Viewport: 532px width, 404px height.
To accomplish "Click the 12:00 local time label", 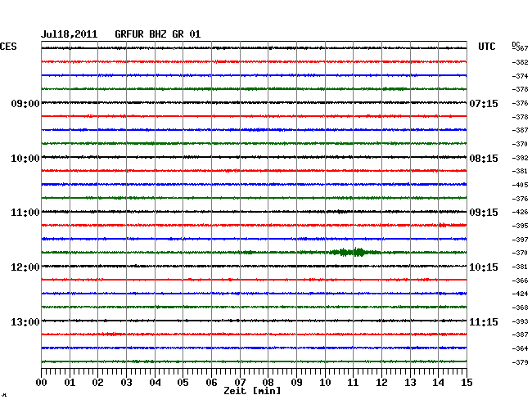I will click(x=25, y=267).
